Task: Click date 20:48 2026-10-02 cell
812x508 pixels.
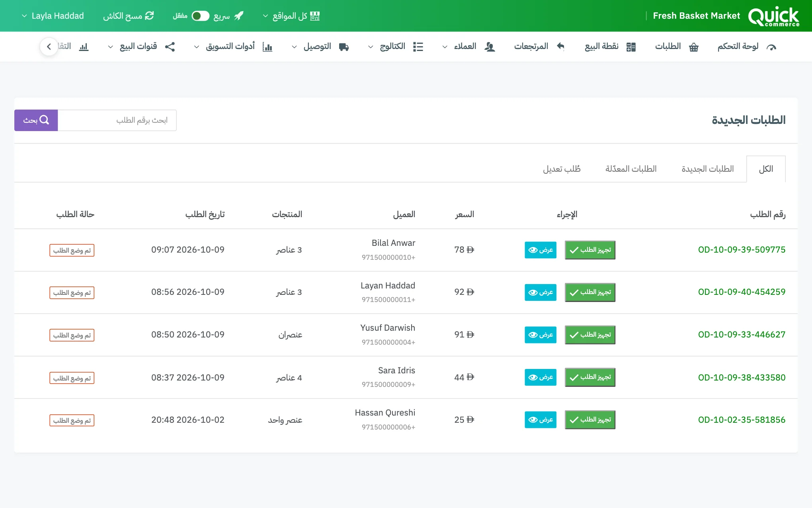Action: pyautogui.click(x=188, y=420)
